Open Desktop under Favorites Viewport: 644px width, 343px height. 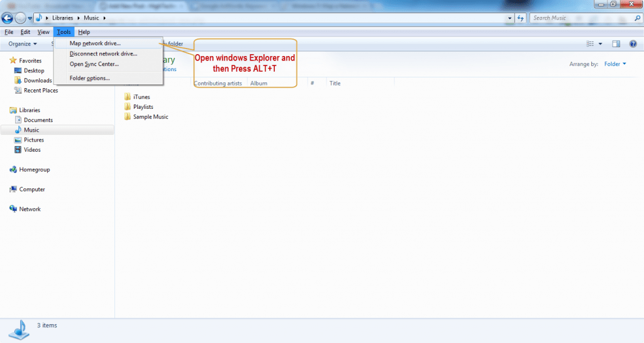pos(34,70)
